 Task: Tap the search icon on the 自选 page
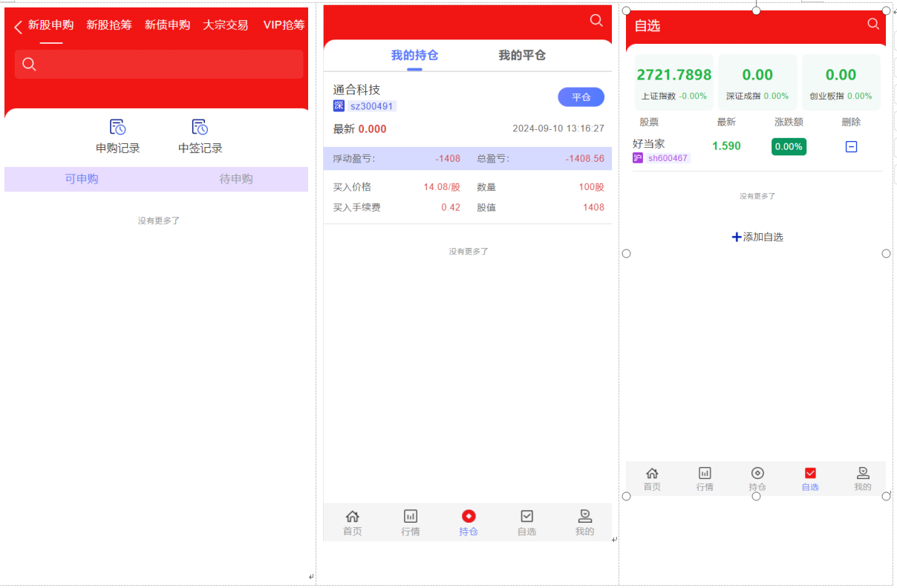[x=873, y=24]
